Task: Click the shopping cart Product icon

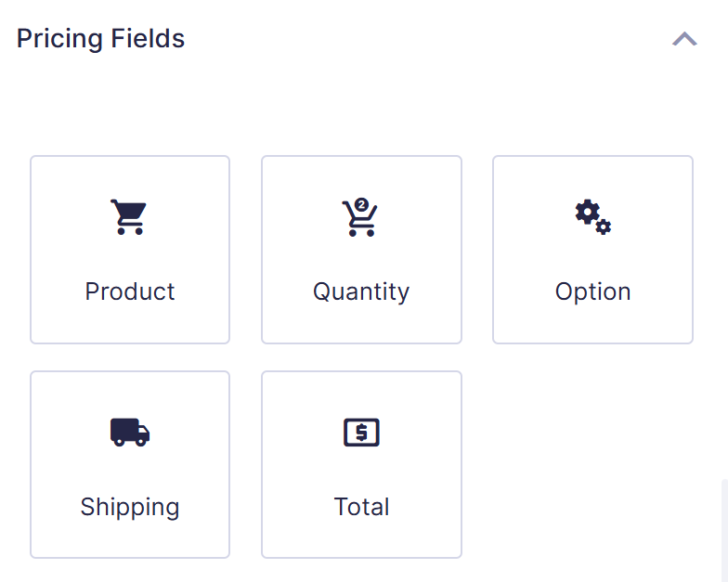Action: pos(128,217)
